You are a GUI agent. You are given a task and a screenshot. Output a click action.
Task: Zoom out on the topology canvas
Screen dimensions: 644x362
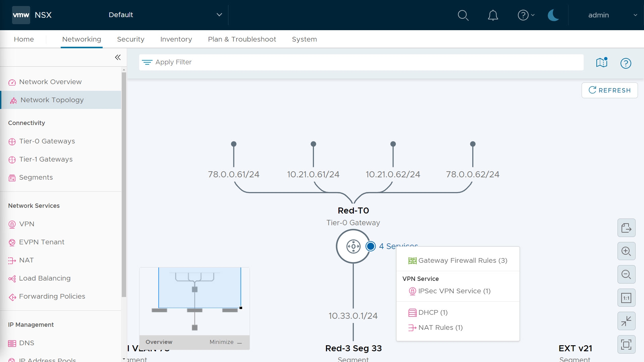[626, 275]
